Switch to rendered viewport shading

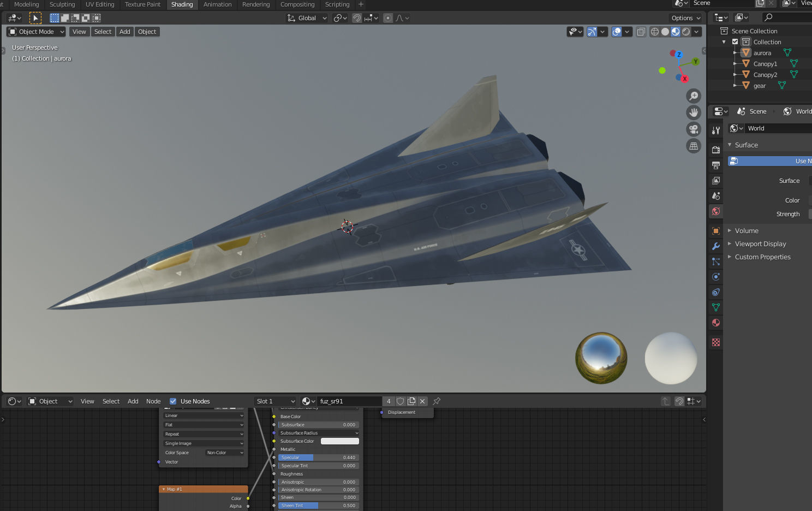[x=686, y=32]
